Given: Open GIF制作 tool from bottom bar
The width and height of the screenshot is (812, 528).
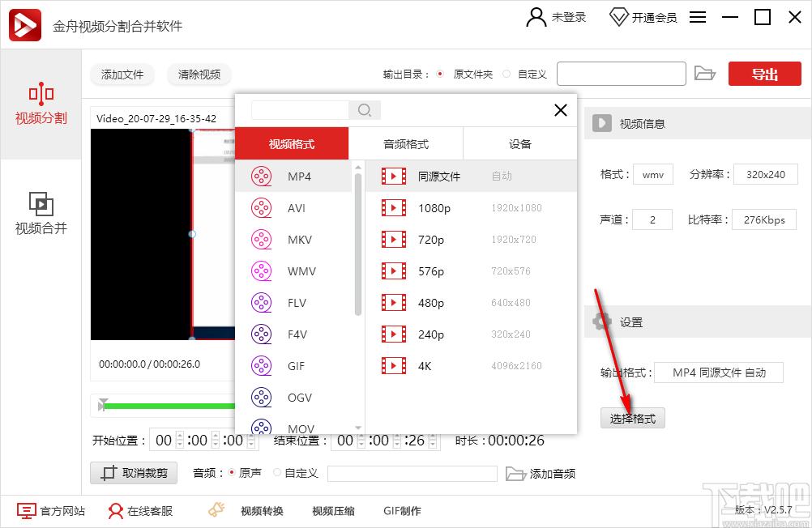Looking at the screenshot, I should pos(402,511).
